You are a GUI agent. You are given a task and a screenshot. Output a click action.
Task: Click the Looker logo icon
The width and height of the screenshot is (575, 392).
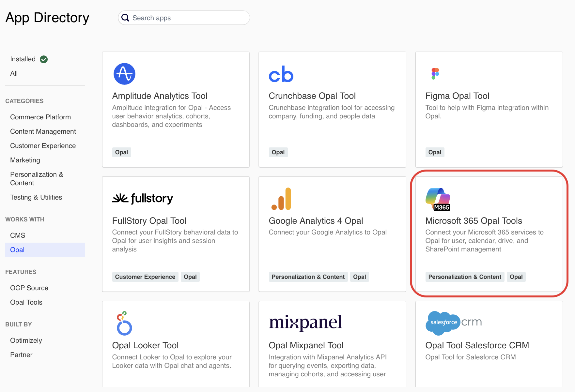(x=124, y=323)
